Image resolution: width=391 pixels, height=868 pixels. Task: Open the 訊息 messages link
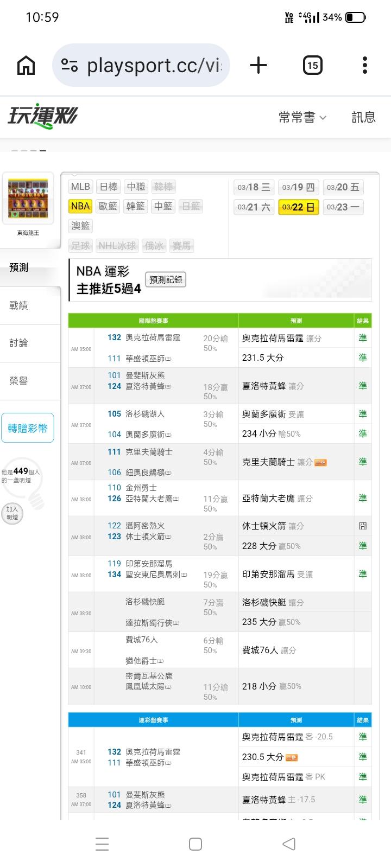point(363,117)
